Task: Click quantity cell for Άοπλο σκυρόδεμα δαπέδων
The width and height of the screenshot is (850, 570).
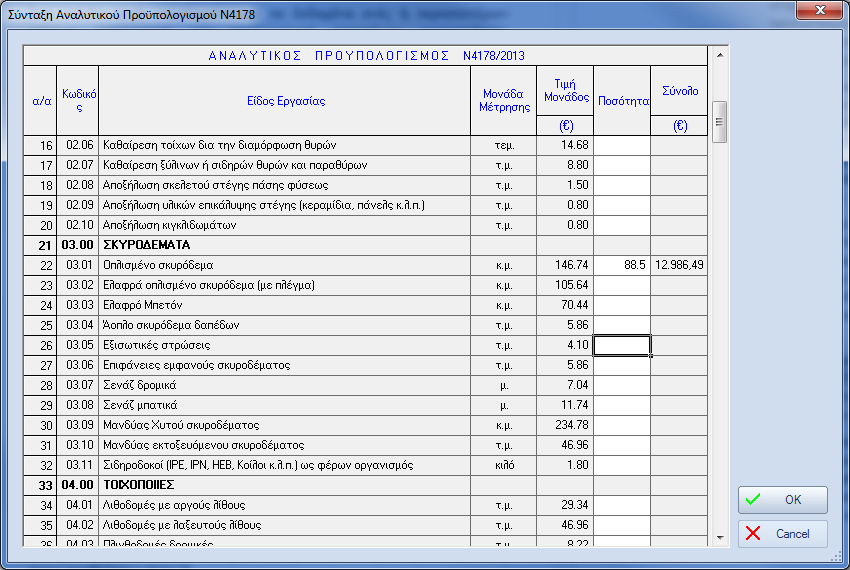Action: [x=622, y=325]
